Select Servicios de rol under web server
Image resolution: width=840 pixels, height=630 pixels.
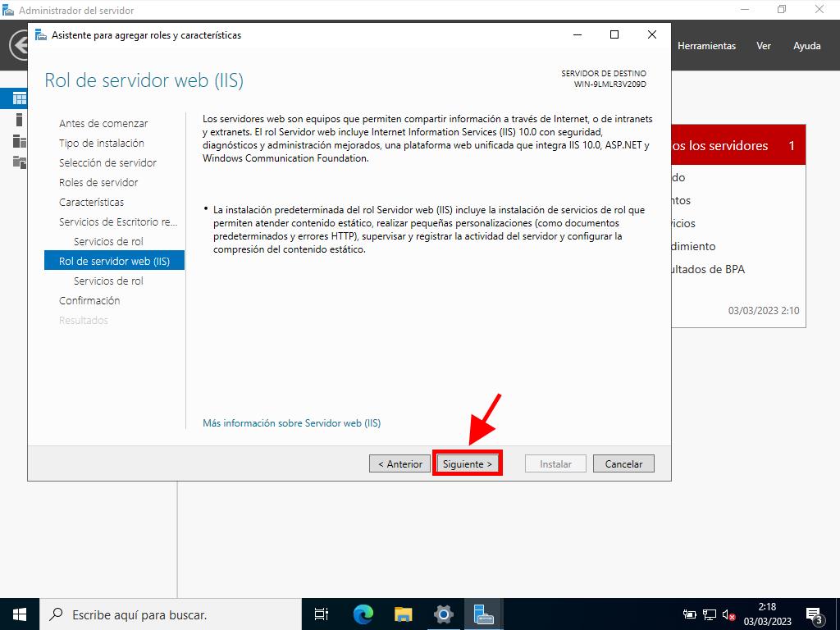pos(108,281)
